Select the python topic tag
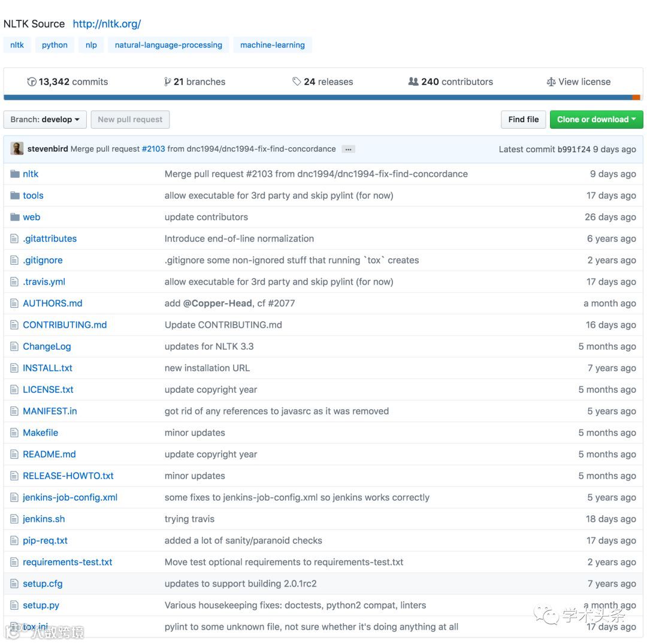The image size is (647, 644). point(55,45)
